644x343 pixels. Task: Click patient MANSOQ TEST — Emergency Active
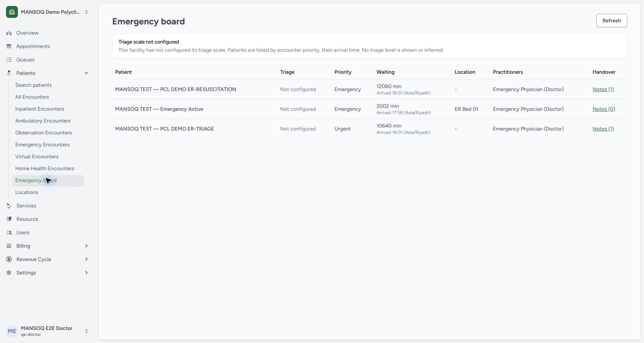coord(159,109)
